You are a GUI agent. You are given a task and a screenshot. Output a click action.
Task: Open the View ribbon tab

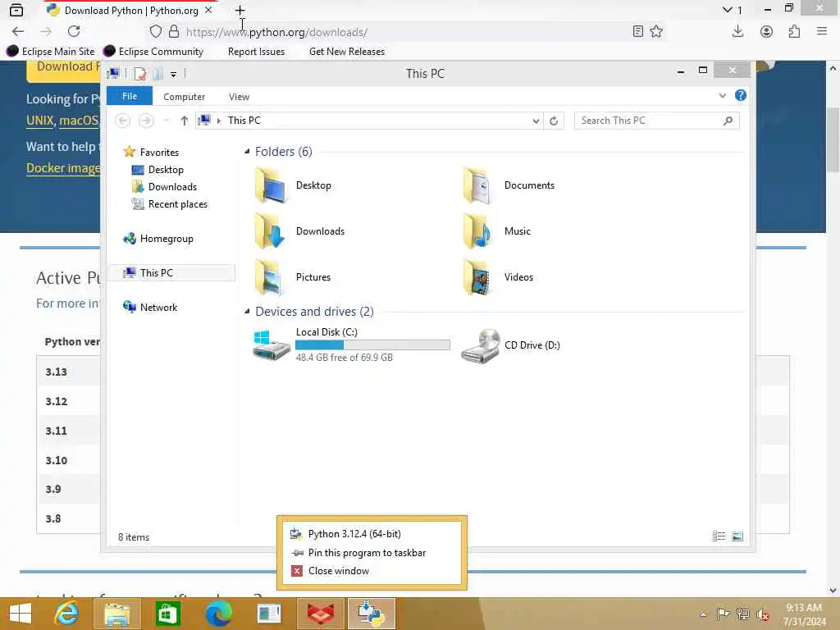click(x=239, y=97)
